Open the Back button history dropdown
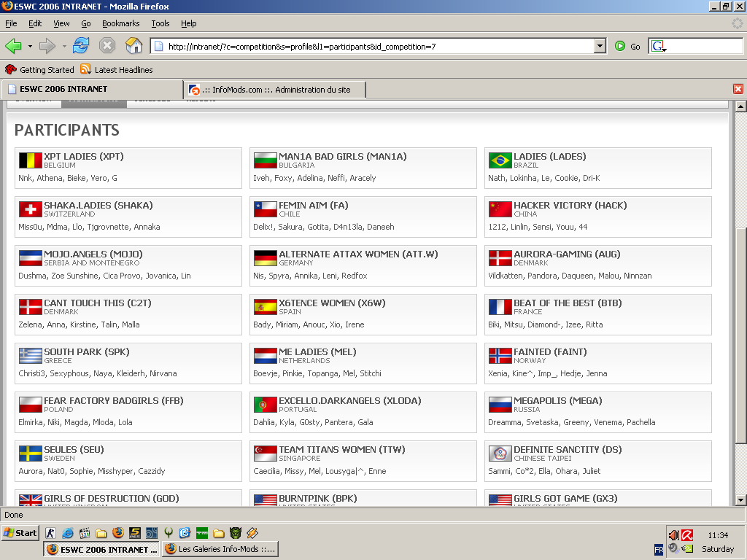747x560 pixels. [30, 46]
